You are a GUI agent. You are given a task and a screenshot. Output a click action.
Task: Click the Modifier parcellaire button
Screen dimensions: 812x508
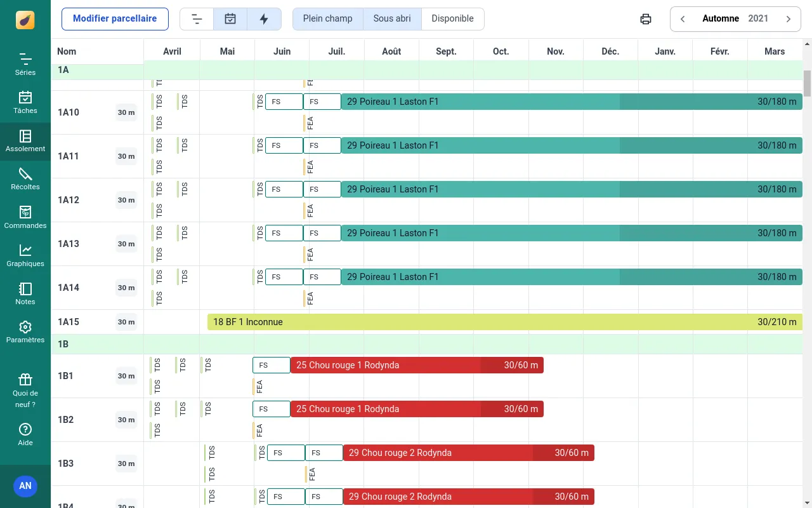coord(115,19)
